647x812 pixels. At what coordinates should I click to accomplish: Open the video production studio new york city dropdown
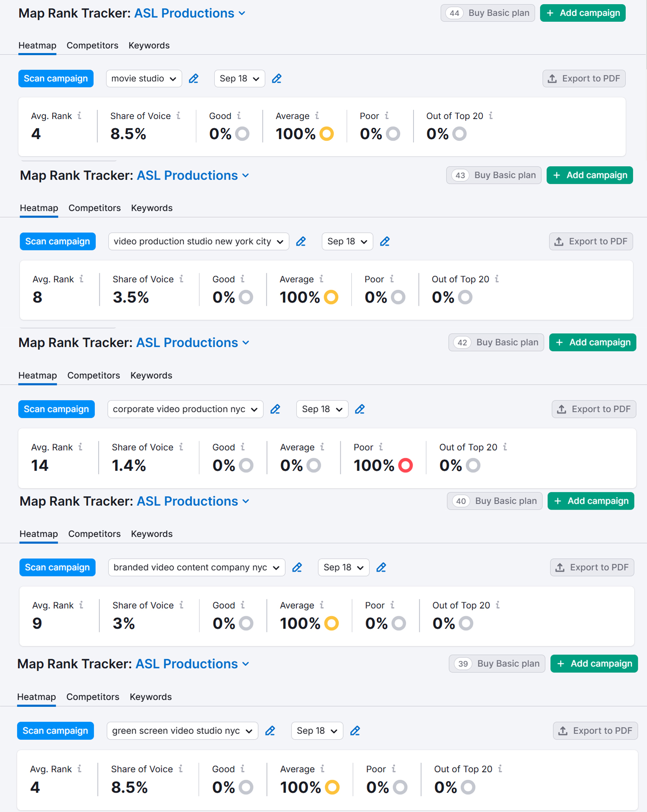(x=198, y=241)
